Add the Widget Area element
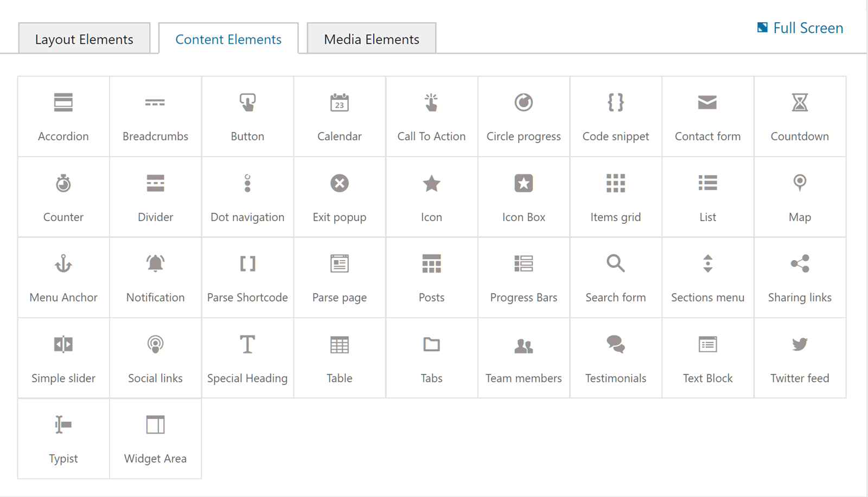The image size is (868, 497). [155, 425]
